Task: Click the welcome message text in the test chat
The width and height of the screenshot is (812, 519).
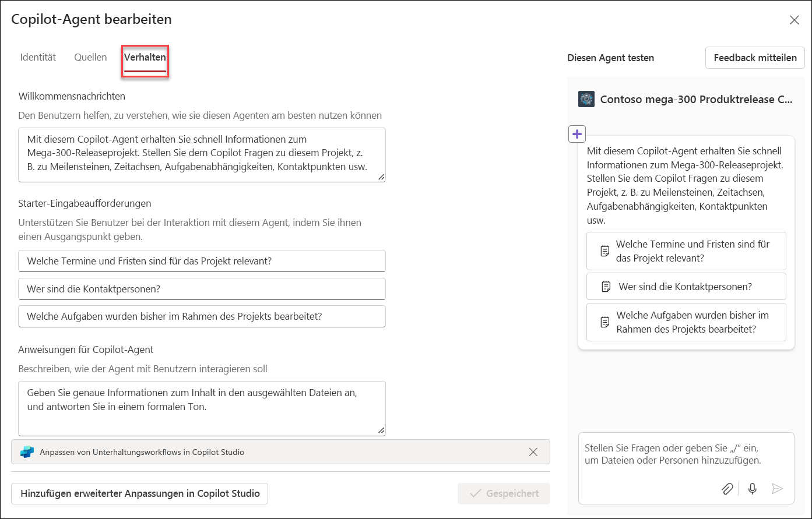Action: coord(686,185)
